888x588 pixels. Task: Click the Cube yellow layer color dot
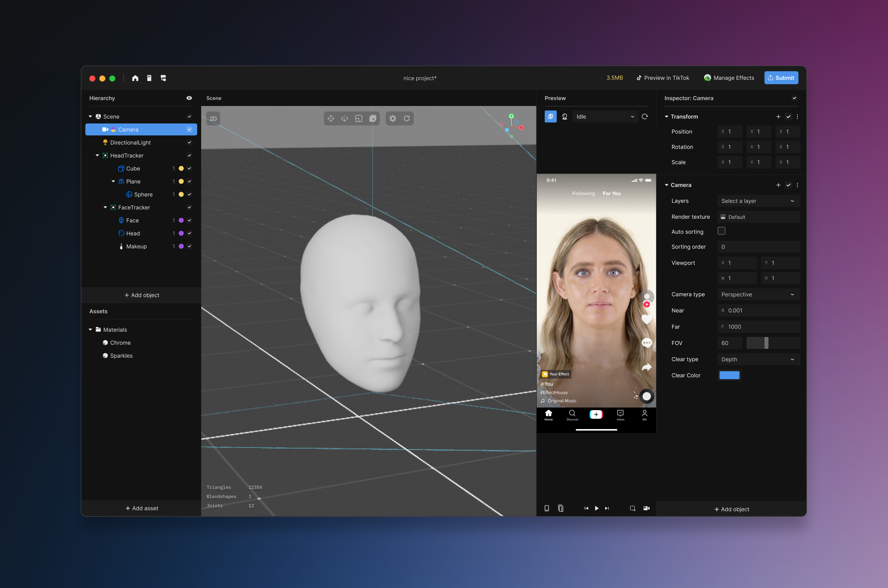[181, 168]
